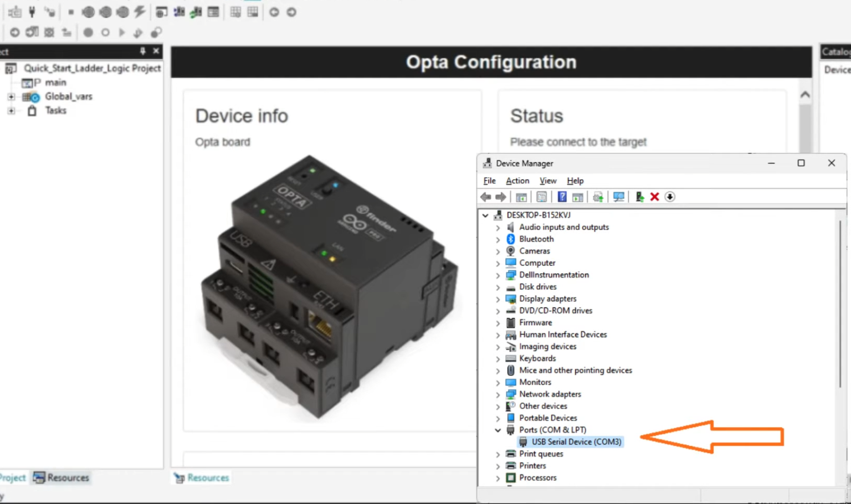The width and height of the screenshot is (851, 504).
Task: Scan for hardware changes in Device Manager
Action: pyautogui.click(x=619, y=197)
